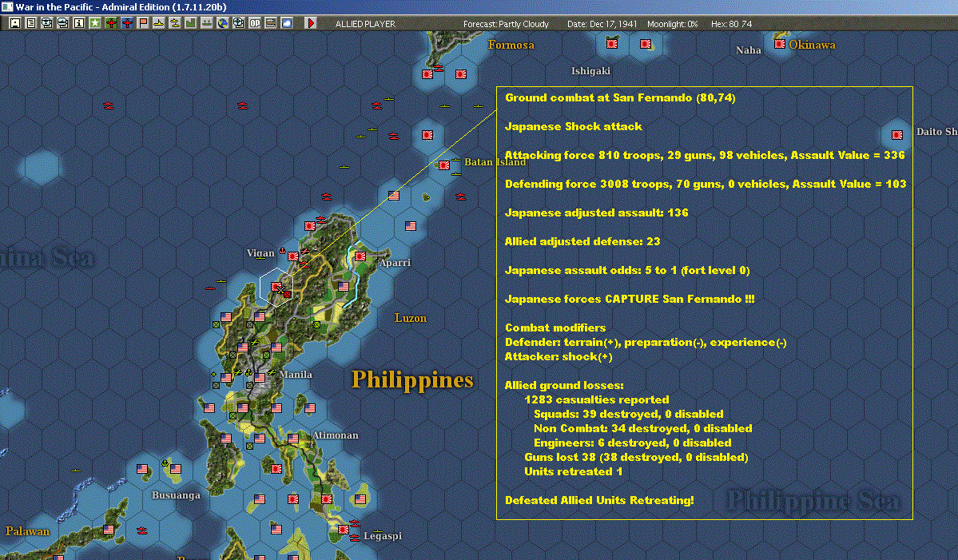This screenshot has height=560, width=958.
Task: Click the orange flag toolbar icon
Action: point(142,23)
